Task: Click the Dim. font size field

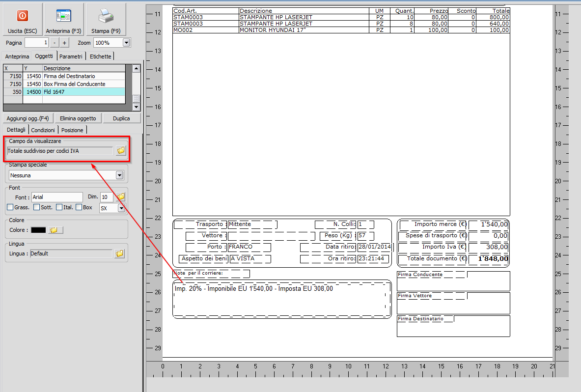Action: click(107, 197)
